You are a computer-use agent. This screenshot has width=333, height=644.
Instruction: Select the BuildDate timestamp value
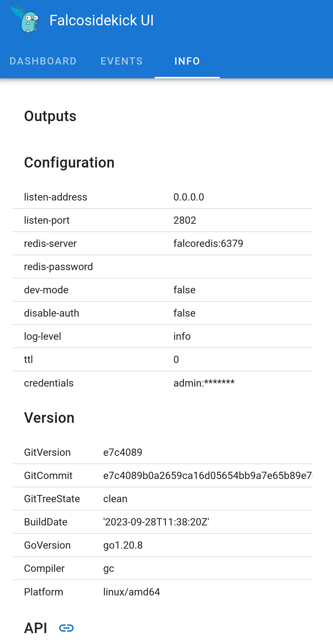click(x=156, y=522)
